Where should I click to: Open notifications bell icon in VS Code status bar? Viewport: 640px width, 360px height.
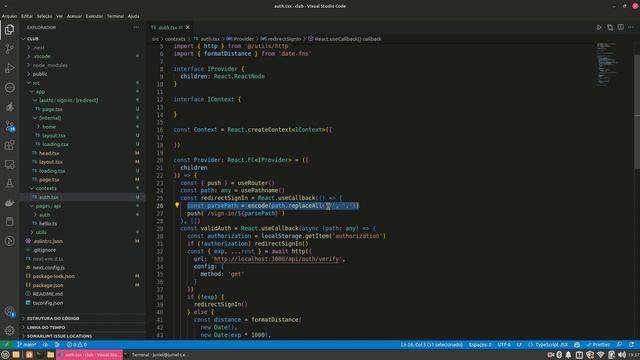coord(631,344)
